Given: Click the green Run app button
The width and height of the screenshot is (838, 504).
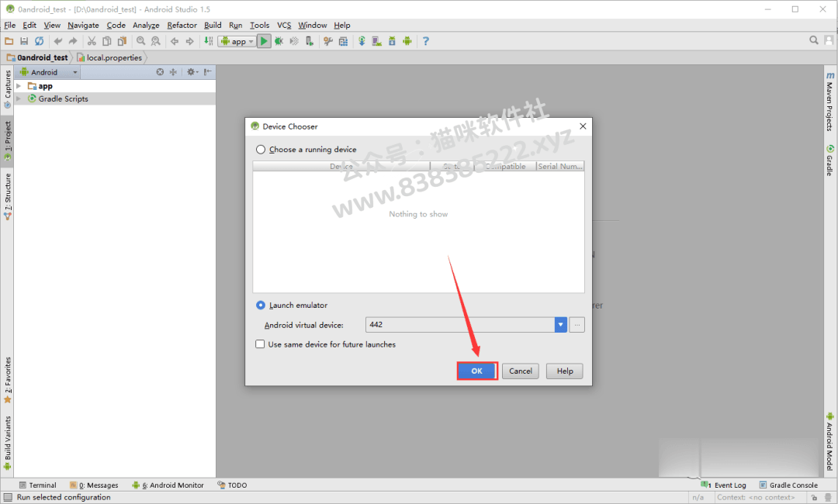Looking at the screenshot, I should 264,41.
